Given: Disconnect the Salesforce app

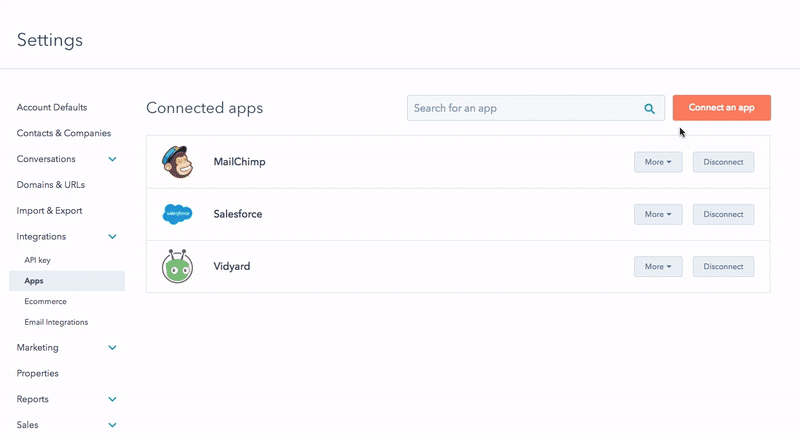Looking at the screenshot, I should pyautogui.click(x=723, y=214).
